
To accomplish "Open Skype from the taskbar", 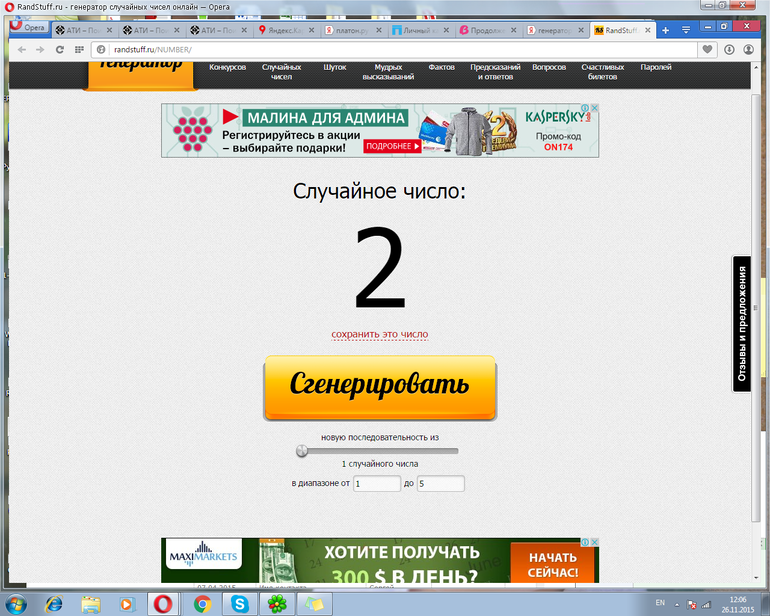I will click(239, 603).
